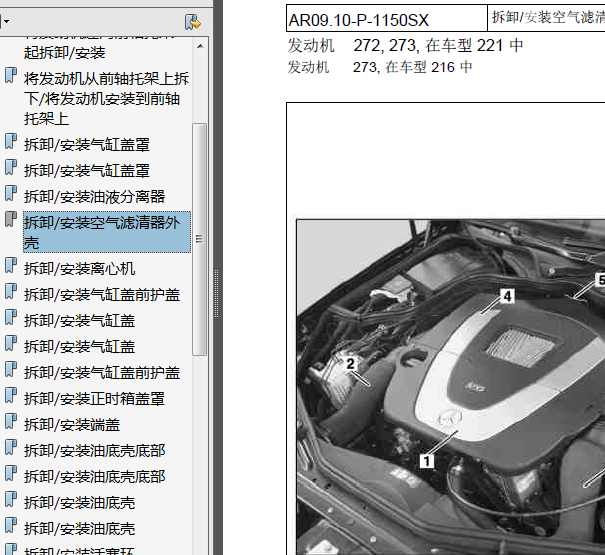Click bookmark icon beside 拆卸/安装空气滤清器外壳

click(x=11, y=219)
